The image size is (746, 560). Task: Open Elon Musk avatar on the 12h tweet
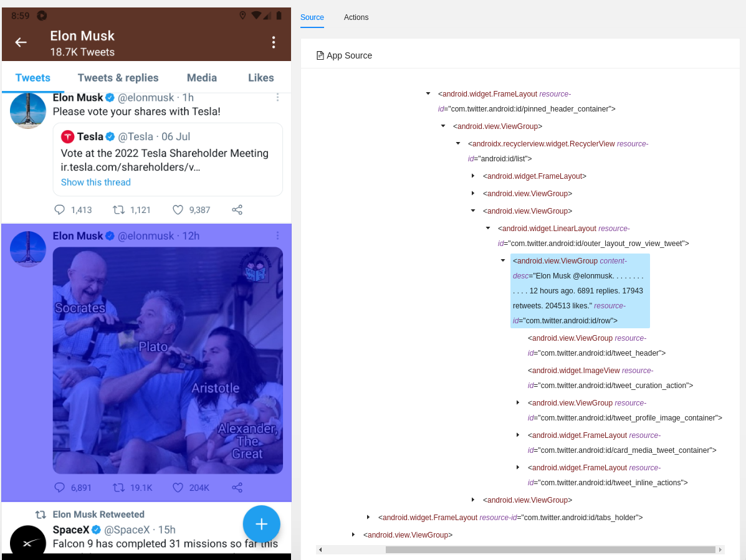(28, 249)
